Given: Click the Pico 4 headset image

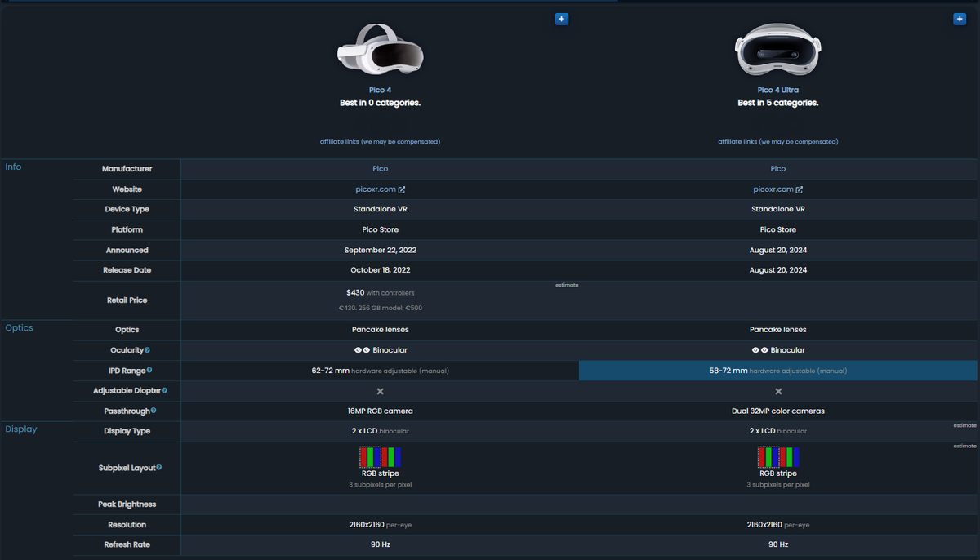Looking at the screenshot, I should tap(380, 50).
